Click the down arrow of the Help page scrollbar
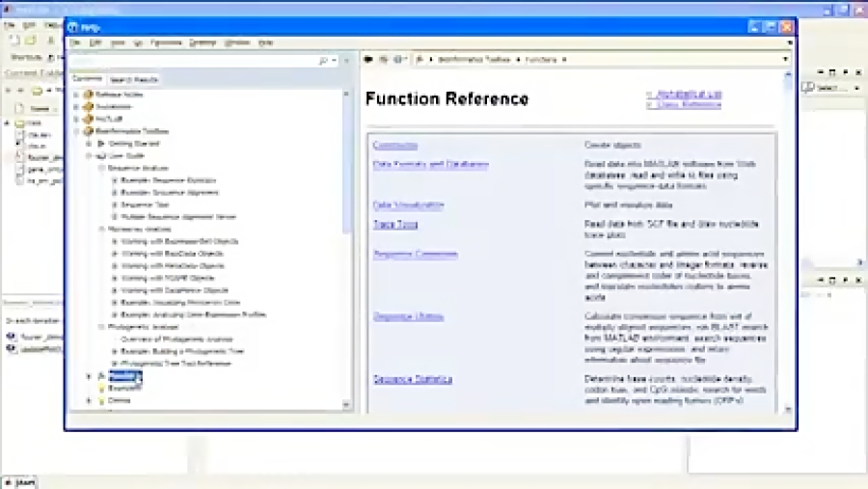The height and width of the screenshot is (489, 868). (788, 409)
